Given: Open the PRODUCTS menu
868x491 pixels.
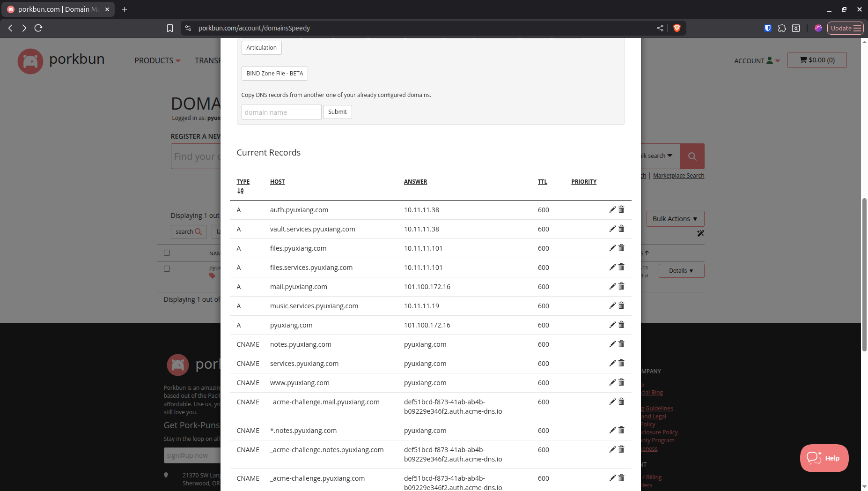Looking at the screenshot, I should tap(157, 61).
